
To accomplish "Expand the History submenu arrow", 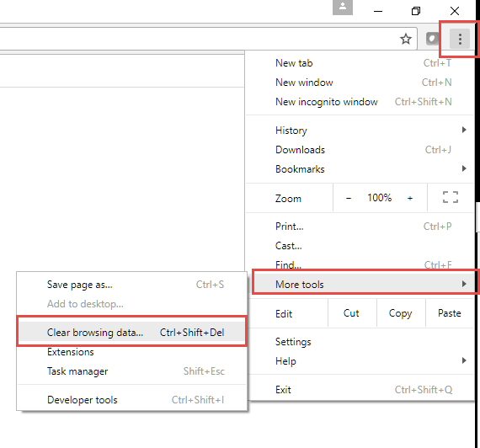I will click(464, 130).
